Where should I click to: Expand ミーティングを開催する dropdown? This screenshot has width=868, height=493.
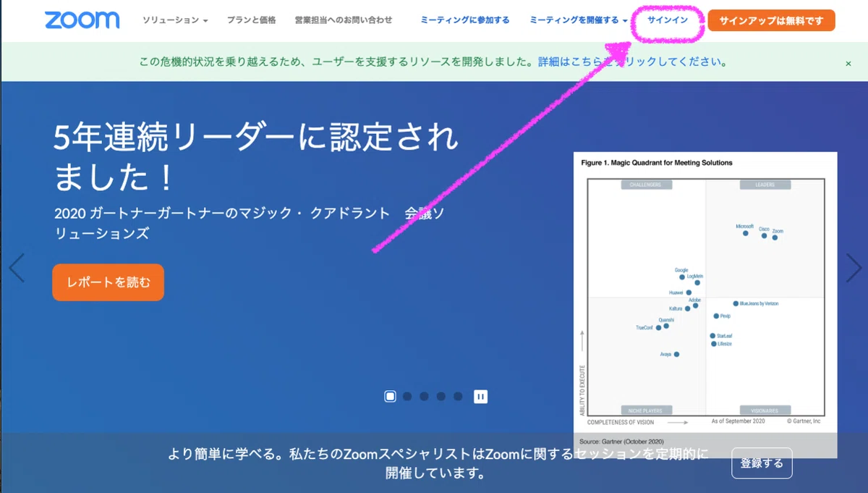[579, 20]
